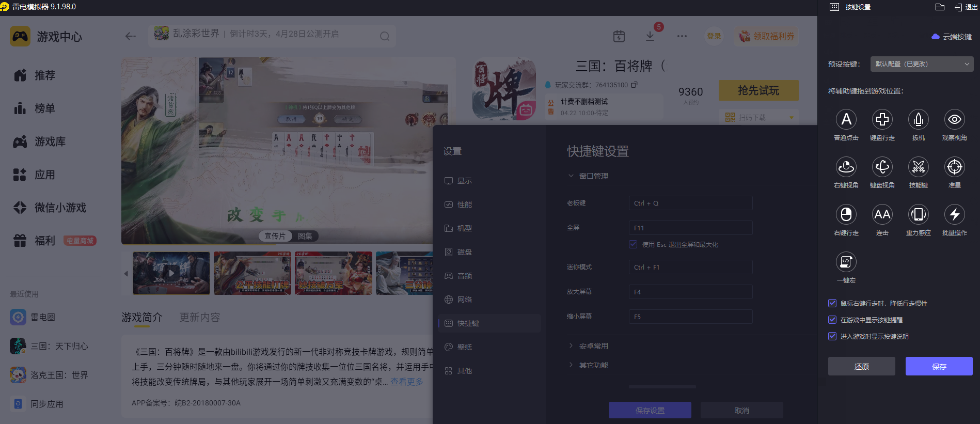Image resolution: width=980 pixels, height=424 pixels.
Task: Play the first video thumbnail
Action: 171,273
